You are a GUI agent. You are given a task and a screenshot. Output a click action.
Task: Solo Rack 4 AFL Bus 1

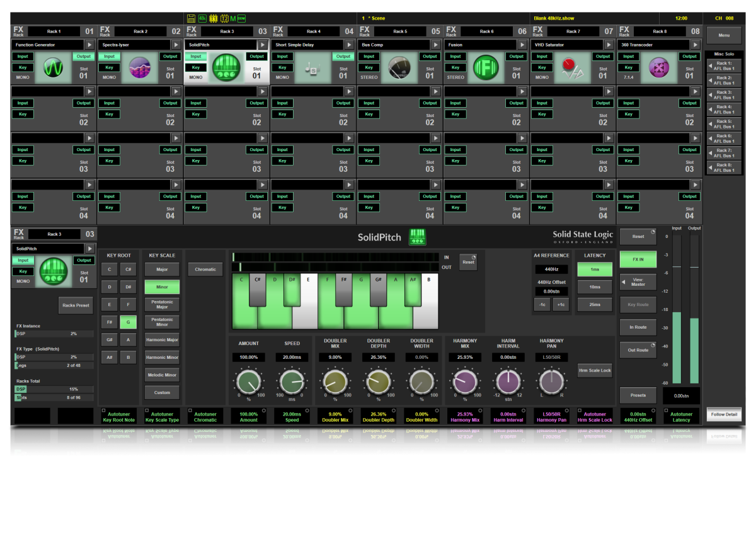click(x=723, y=109)
